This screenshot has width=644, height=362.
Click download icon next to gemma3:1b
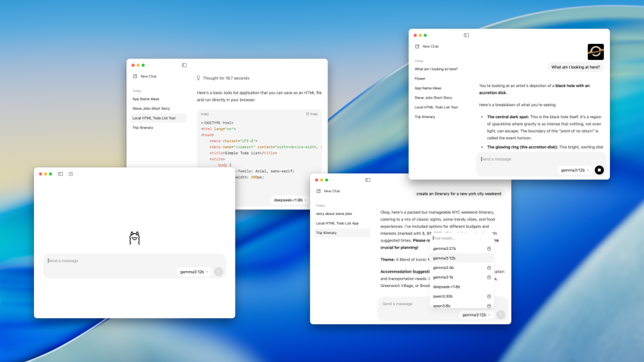tap(489, 277)
